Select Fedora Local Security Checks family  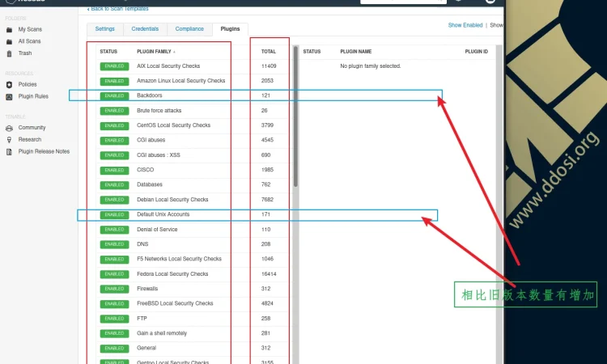coord(172,274)
